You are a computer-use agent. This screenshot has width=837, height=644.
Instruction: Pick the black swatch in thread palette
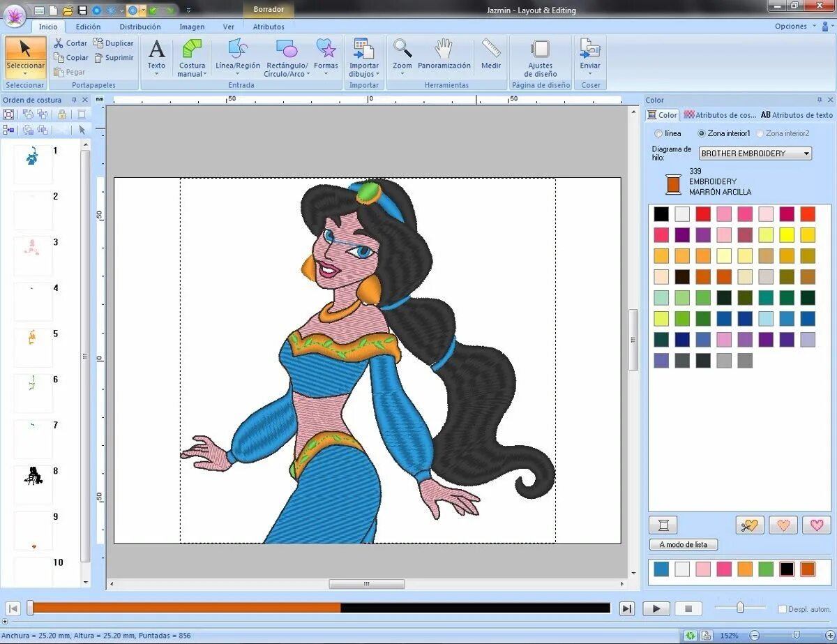[661, 214]
